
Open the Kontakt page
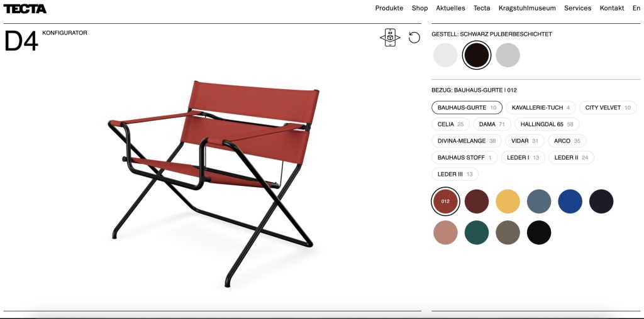pos(611,8)
